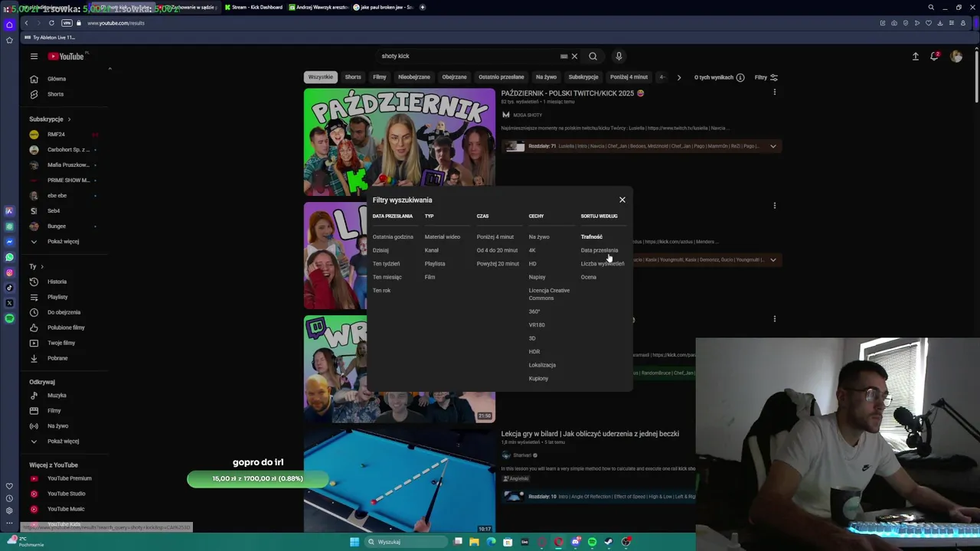
Task: Open more options for PAŹDZIERNIK video
Action: 774,93
